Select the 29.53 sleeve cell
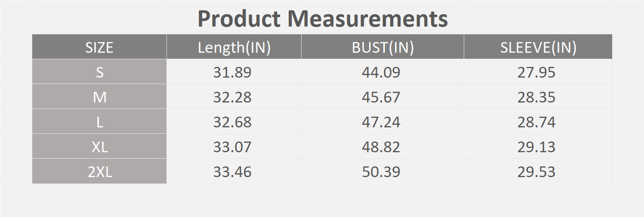Screen dimensions: 644x217 coord(536,172)
